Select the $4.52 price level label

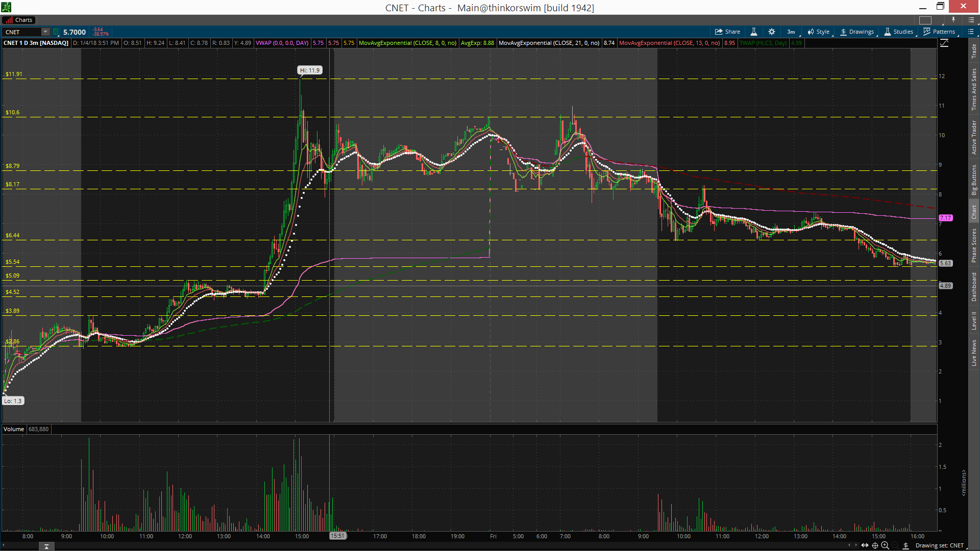(12, 292)
